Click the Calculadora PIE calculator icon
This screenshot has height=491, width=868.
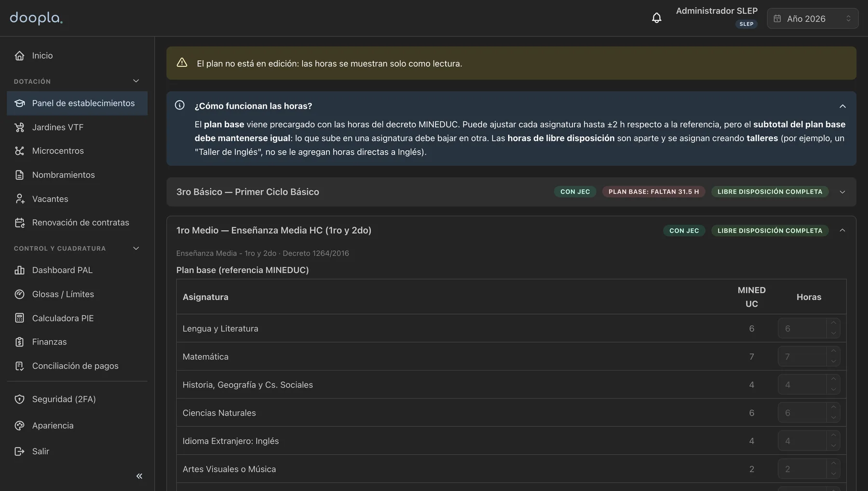pyautogui.click(x=19, y=318)
